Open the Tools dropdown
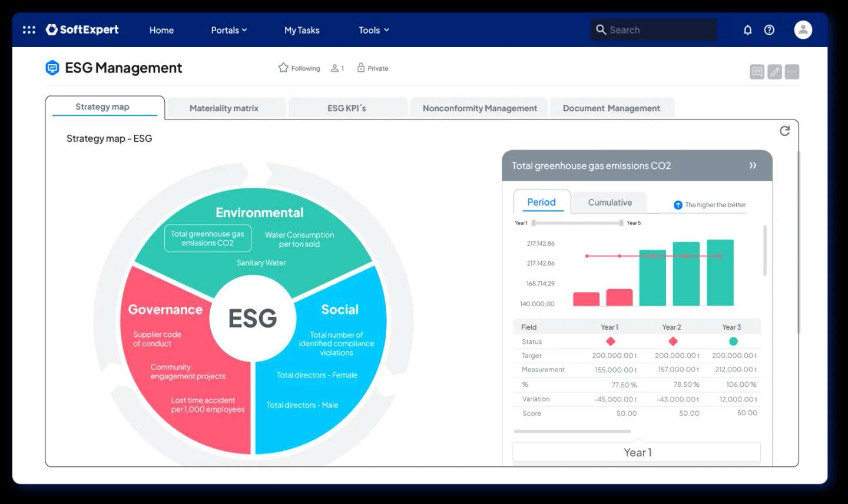Screen dimensions: 848x504 click(373, 30)
